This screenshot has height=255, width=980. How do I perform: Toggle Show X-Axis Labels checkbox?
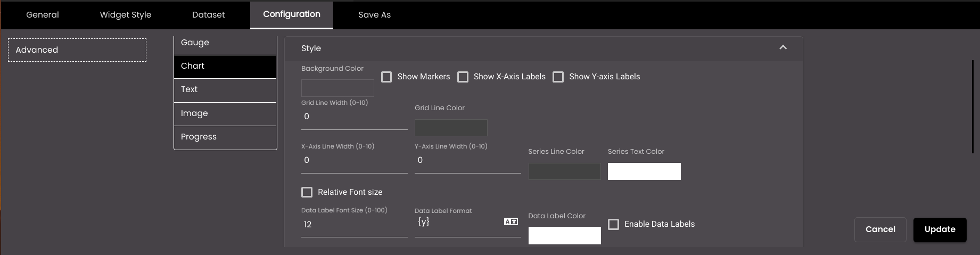pyautogui.click(x=463, y=77)
